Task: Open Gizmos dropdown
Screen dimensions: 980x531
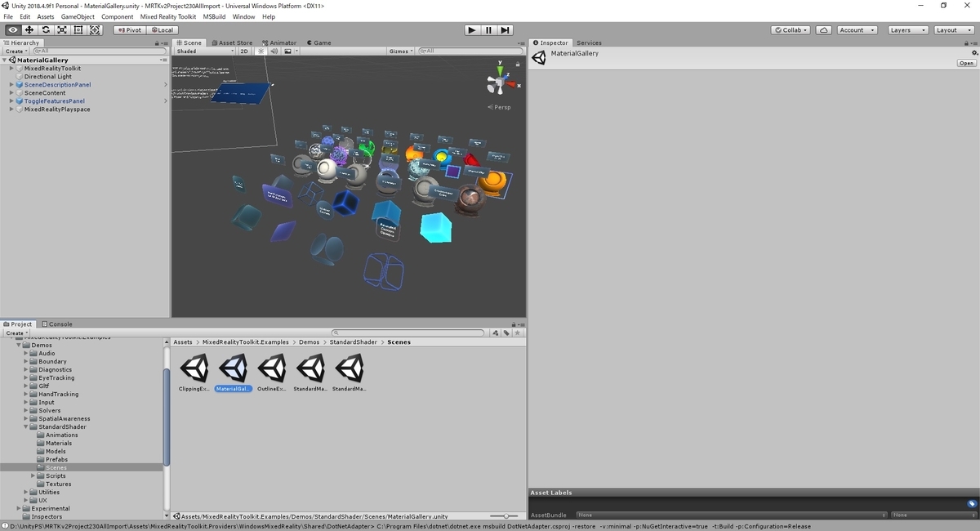Action: [400, 51]
